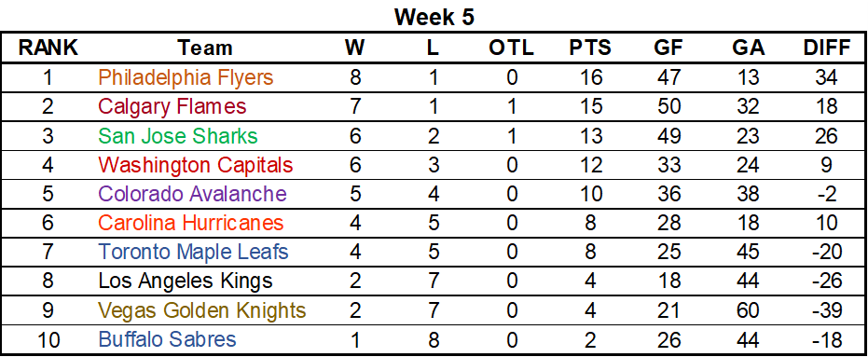This screenshot has height=357, width=868.
Task: Click the Week 5 title
Action: coord(434,17)
